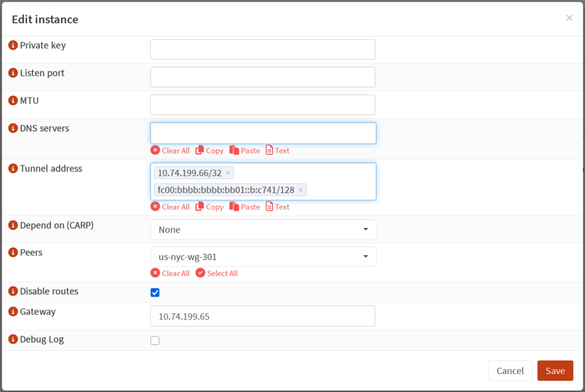Viewport: 585px width, 392px height.
Task: Remove the fc00:bbbb IPv6 tunnel address tag
Action: pyautogui.click(x=300, y=190)
